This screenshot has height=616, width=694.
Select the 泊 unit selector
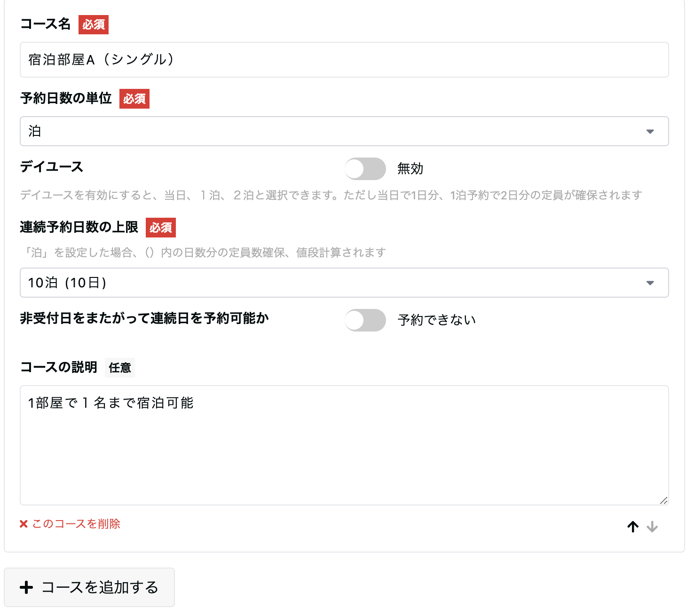click(x=343, y=132)
